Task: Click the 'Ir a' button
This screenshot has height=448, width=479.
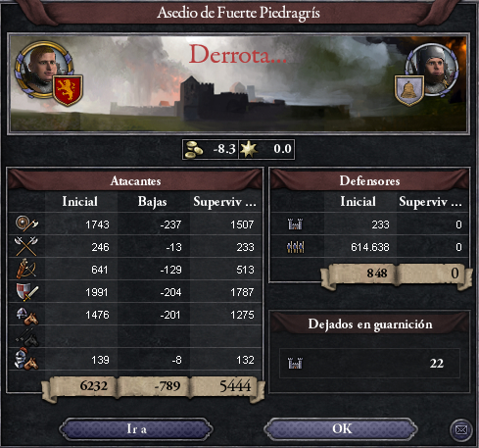Action: pos(136,429)
